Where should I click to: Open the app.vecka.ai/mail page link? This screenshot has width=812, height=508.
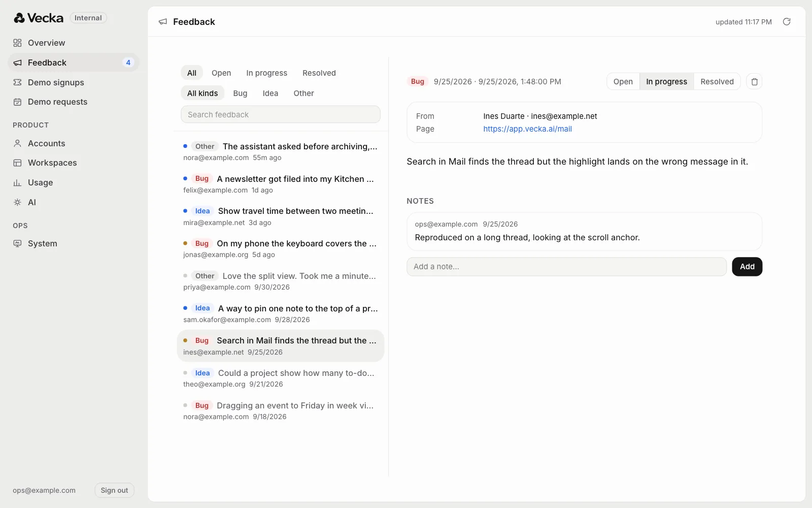pos(527,129)
